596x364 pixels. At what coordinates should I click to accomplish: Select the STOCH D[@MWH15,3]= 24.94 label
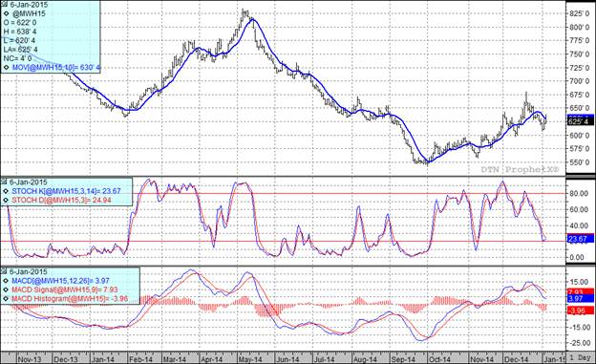[61, 200]
